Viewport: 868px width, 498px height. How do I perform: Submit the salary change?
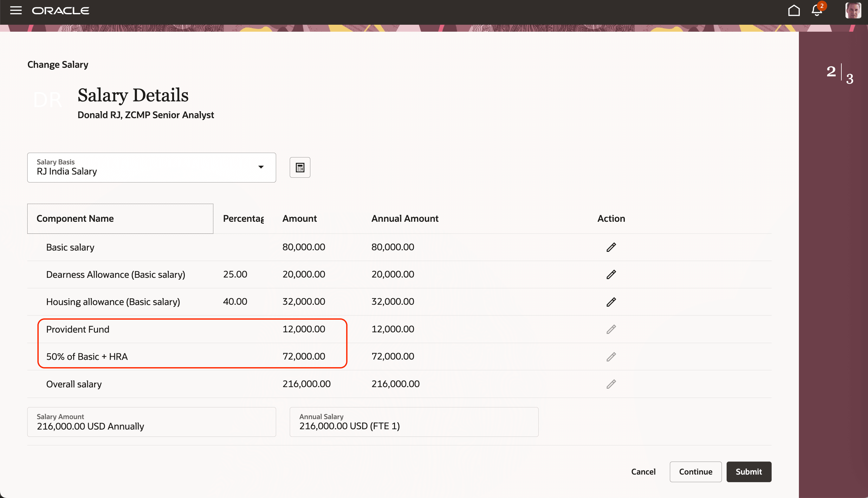click(748, 472)
